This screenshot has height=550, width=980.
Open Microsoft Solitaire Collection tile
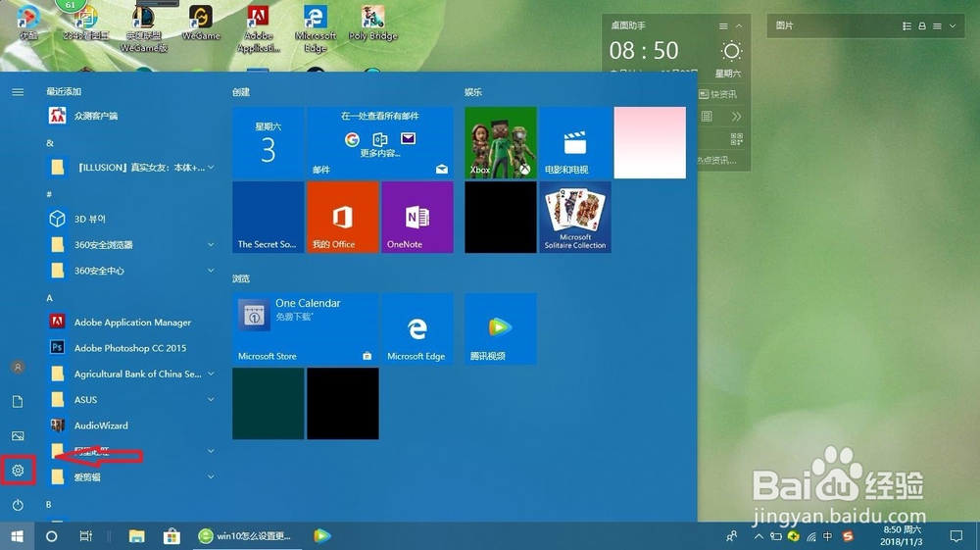click(575, 217)
